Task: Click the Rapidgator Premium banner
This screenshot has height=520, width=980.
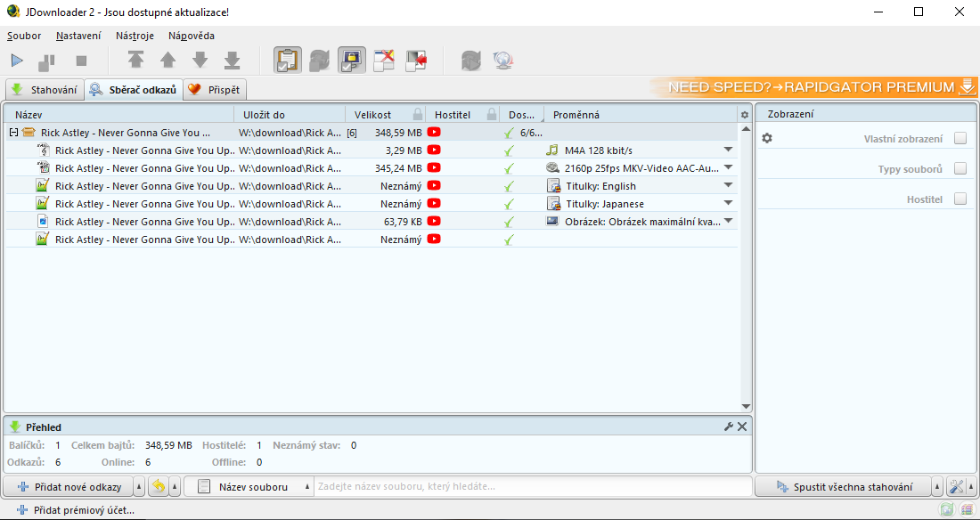Action: pos(814,87)
